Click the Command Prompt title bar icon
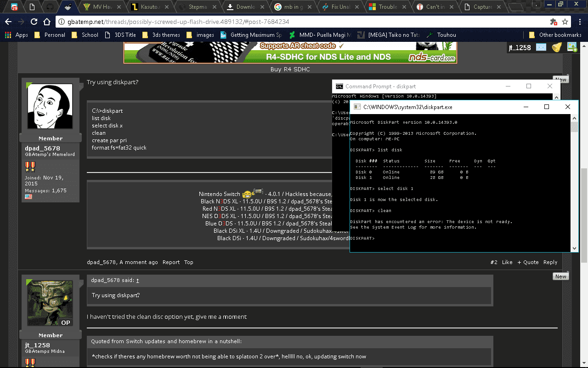 click(339, 86)
